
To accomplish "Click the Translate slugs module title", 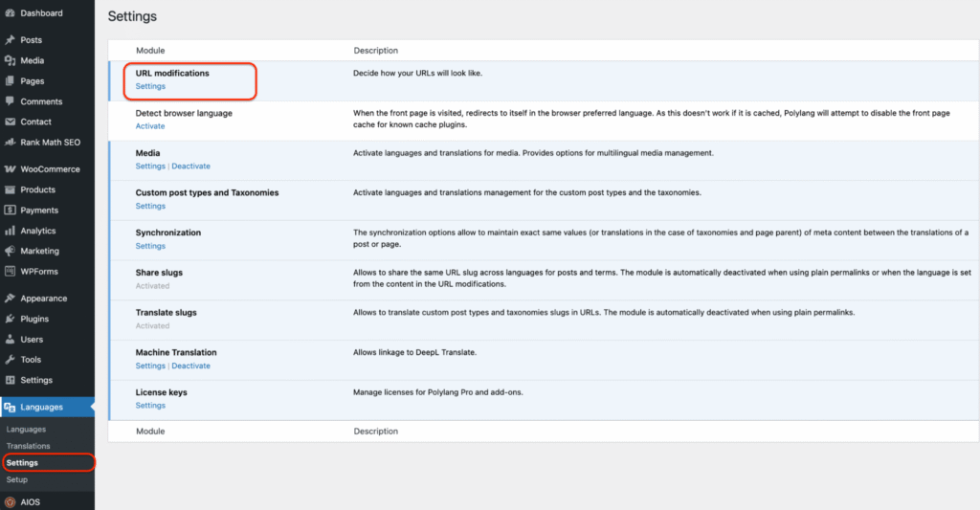I will (167, 313).
